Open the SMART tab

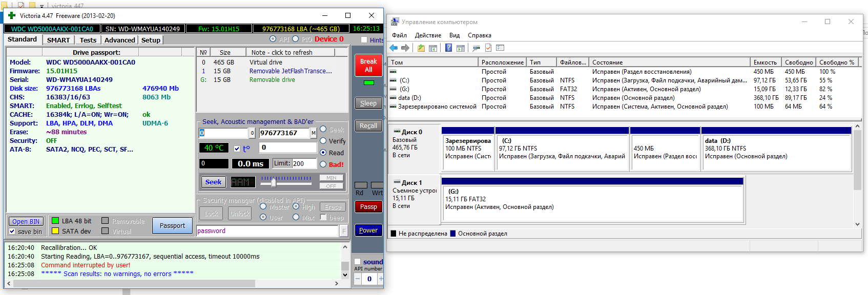[58, 40]
